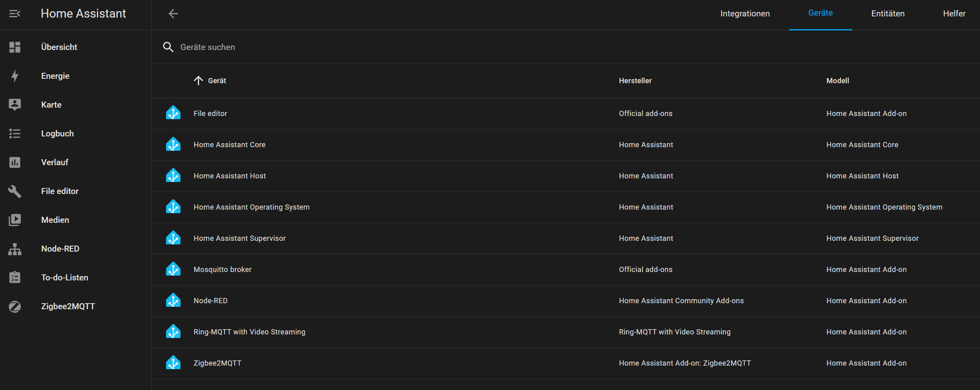Viewport: 980px width, 390px height.
Task: Open the Übersicht dashboard icon
Action: click(x=15, y=47)
